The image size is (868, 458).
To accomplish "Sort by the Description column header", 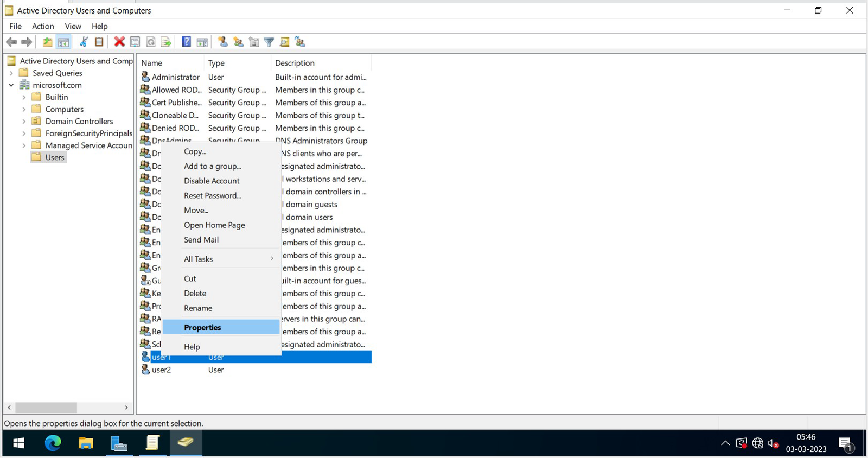I will point(321,63).
